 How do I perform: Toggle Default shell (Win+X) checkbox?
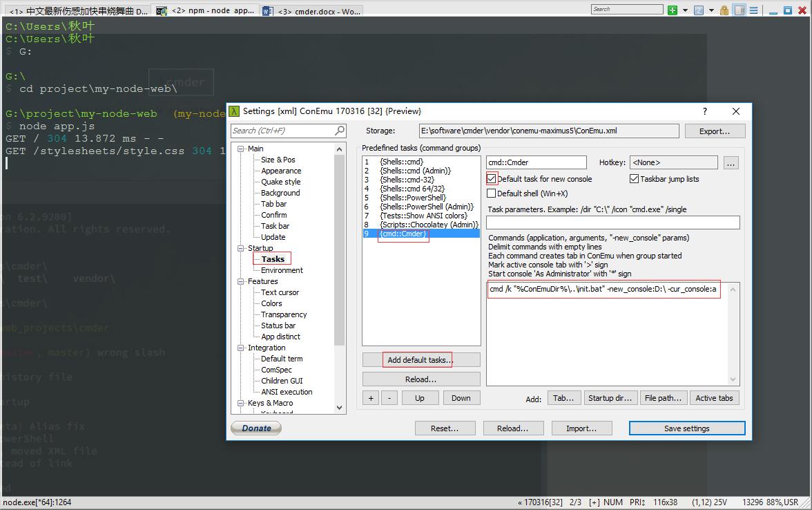[x=492, y=193]
